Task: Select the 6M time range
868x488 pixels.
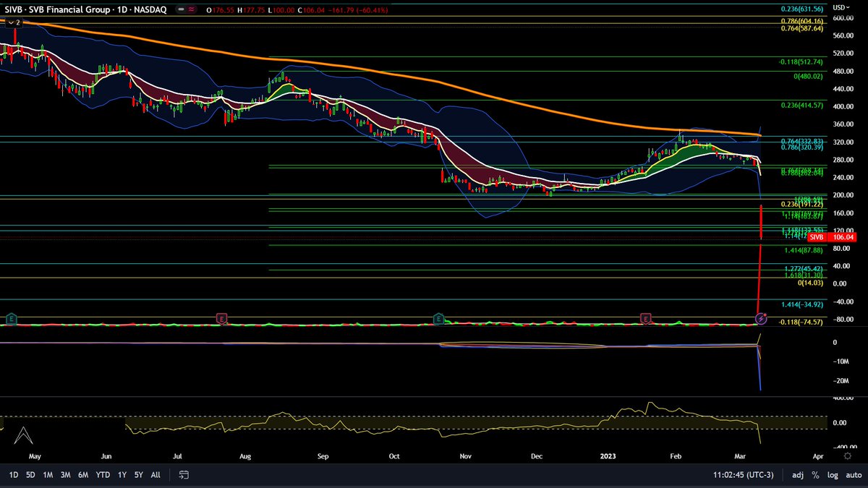Action: coord(83,475)
